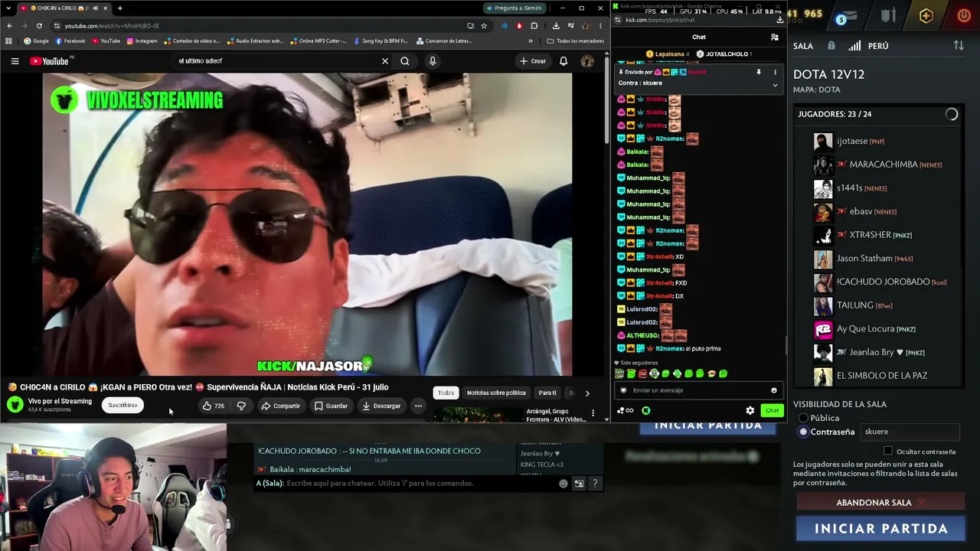Image resolution: width=980 pixels, height=551 pixels.
Task: Select the Contraseña visibility option
Action: coord(803,432)
